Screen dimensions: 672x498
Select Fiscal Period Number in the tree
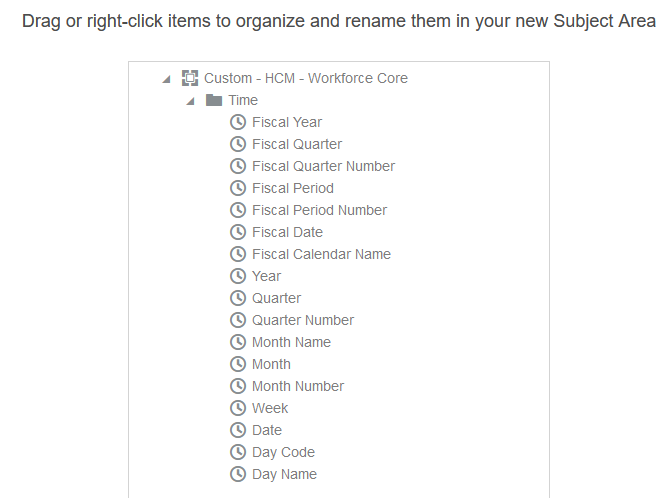pyautogui.click(x=319, y=210)
